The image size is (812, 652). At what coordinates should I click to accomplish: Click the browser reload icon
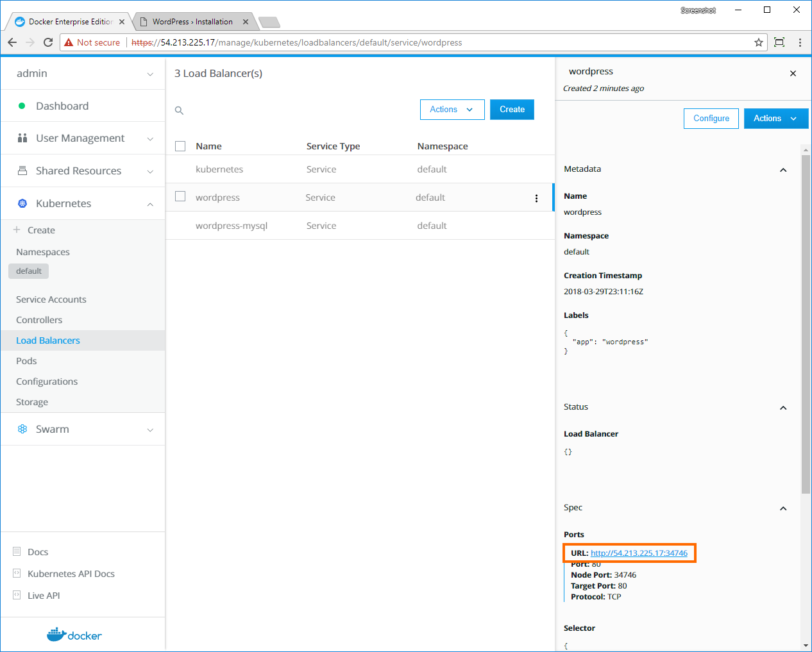[48, 42]
